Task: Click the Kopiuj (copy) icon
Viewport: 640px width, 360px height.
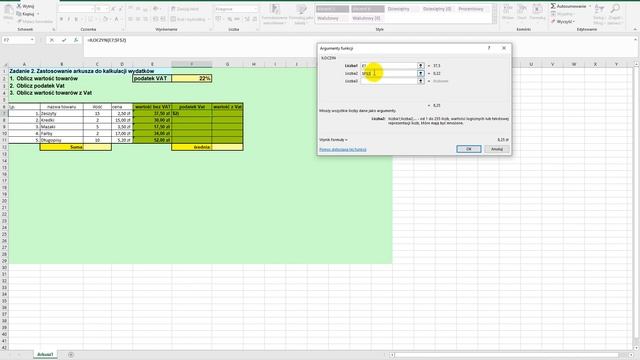Action: (19, 14)
